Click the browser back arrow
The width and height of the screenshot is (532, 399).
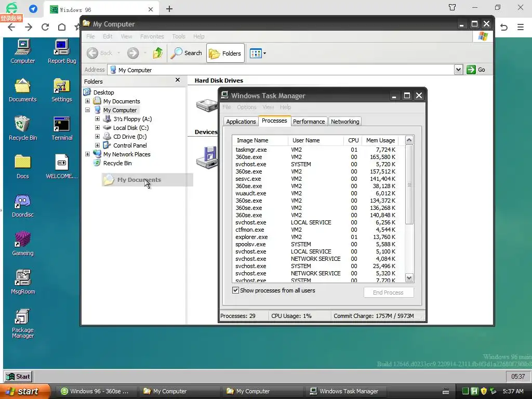11,27
